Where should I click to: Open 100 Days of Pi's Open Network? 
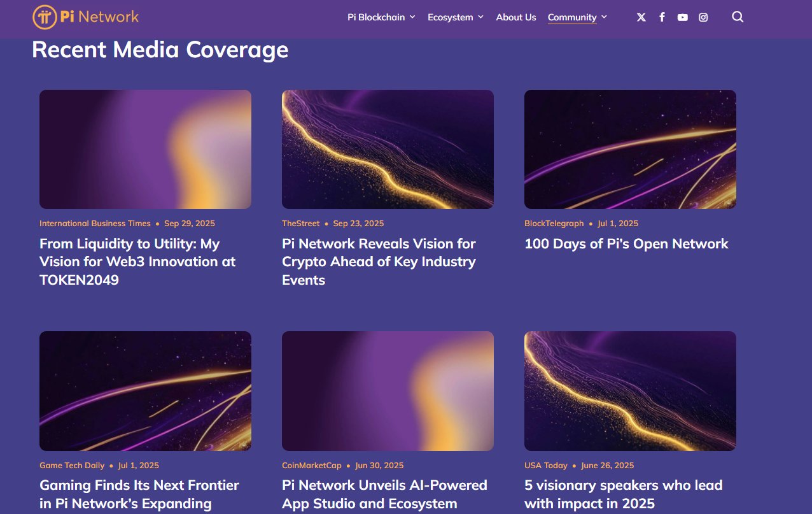point(626,244)
